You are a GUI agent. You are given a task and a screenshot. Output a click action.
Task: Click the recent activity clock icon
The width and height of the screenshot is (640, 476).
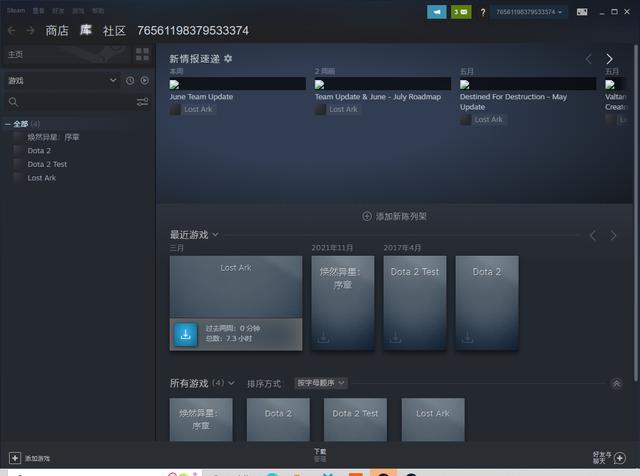pos(130,80)
